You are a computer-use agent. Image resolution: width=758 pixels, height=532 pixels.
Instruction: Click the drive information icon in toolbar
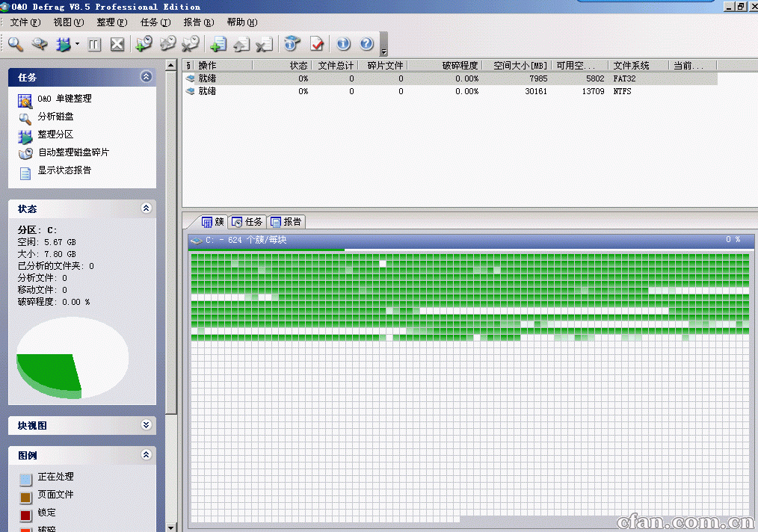click(x=292, y=44)
